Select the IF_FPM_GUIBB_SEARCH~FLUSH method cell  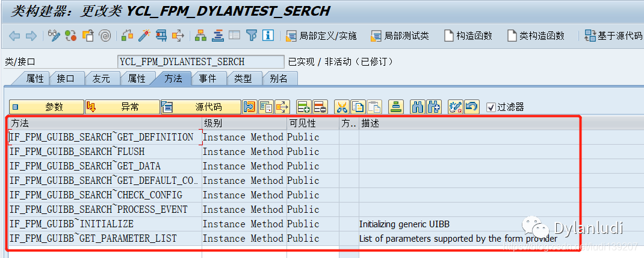(x=105, y=151)
